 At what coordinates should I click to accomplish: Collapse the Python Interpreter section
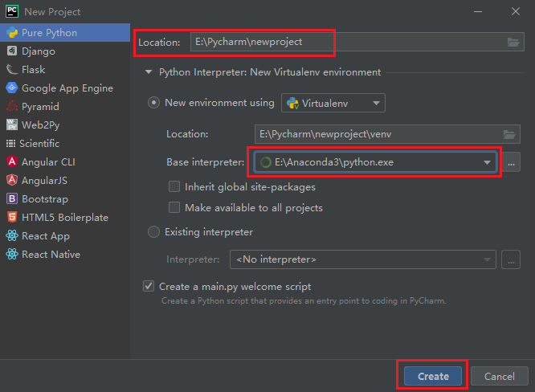(148, 72)
